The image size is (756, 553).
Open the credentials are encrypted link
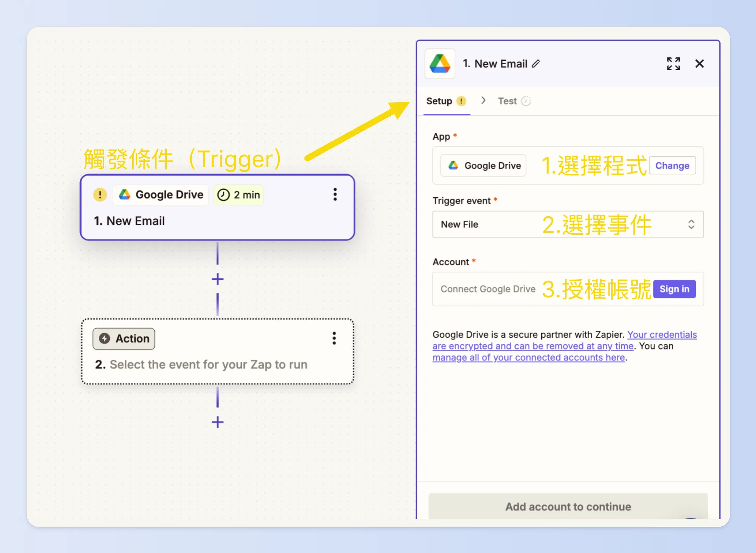click(565, 340)
